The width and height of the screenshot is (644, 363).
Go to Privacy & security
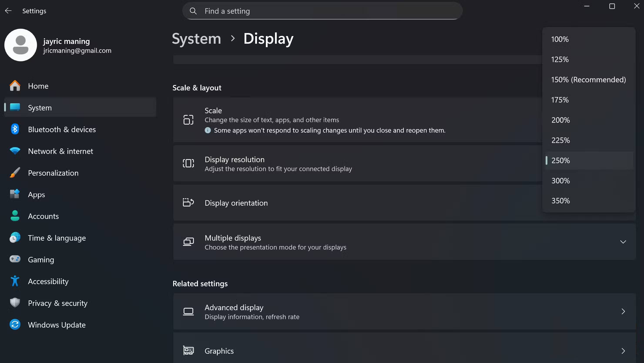tap(57, 303)
